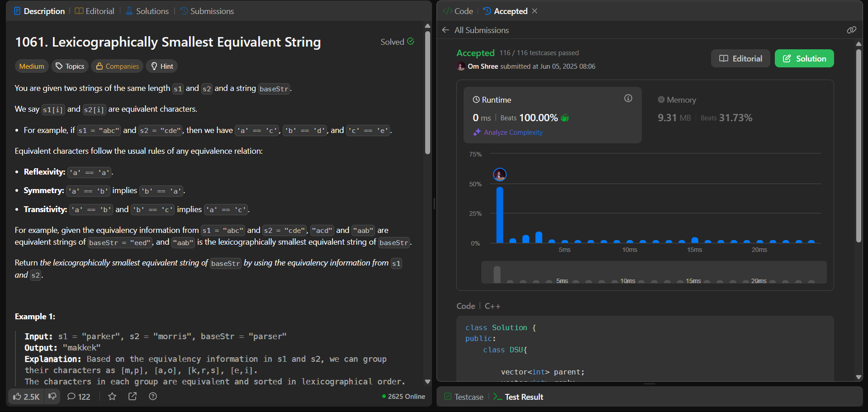The image size is (868, 412).
Task: Open the Testcase tab
Action: click(464, 397)
